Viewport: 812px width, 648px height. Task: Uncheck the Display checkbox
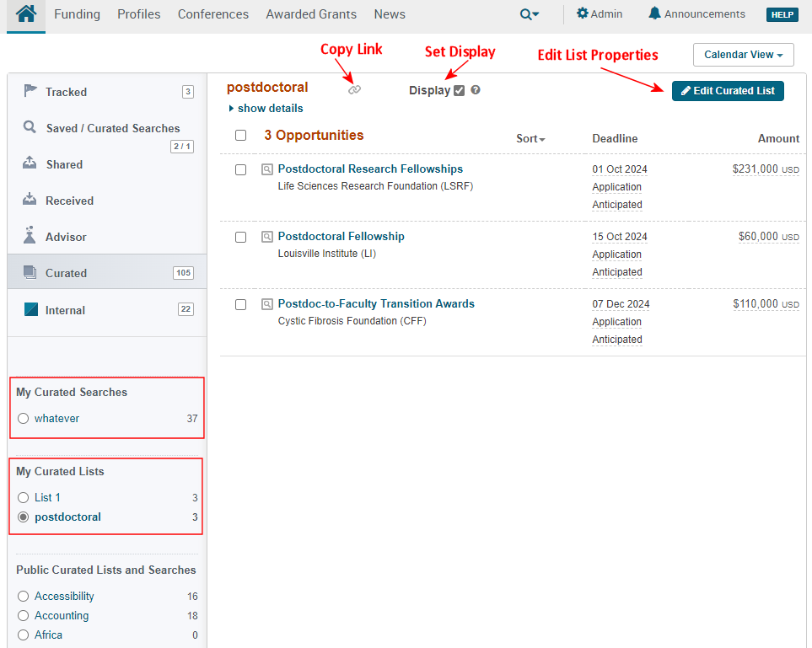[459, 90]
